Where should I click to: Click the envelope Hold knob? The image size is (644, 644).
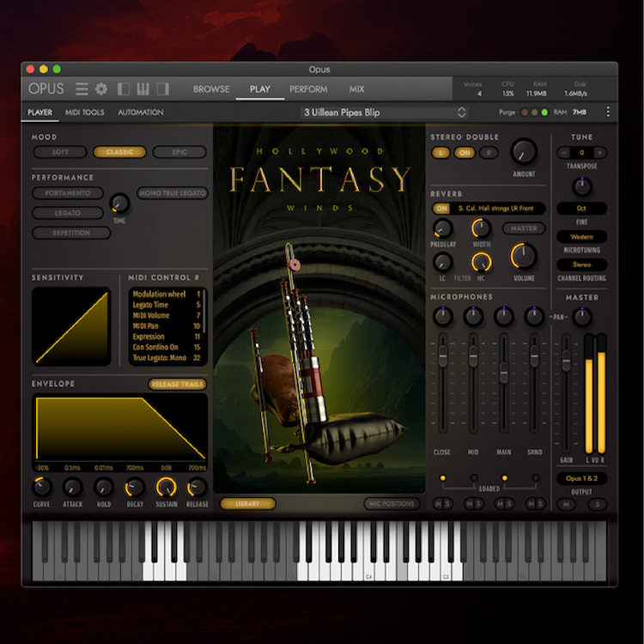pyautogui.click(x=104, y=488)
